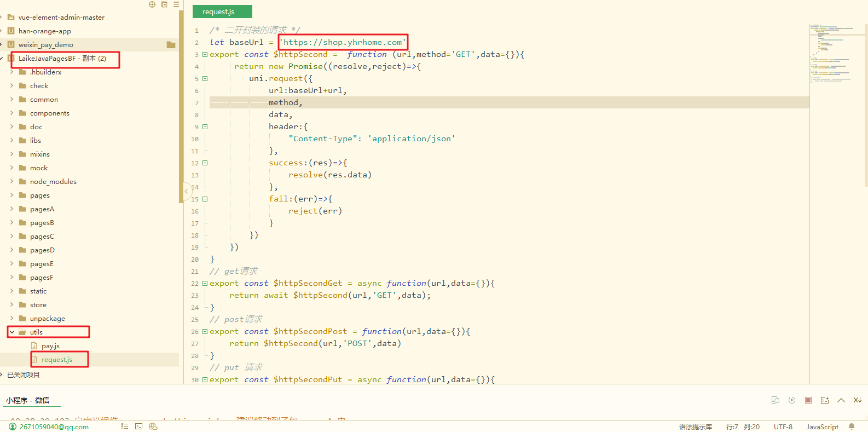Image resolution: width=868 pixels, height=432 pixels.
Task: Expand the node_modules folder
Action: [12, 182]
